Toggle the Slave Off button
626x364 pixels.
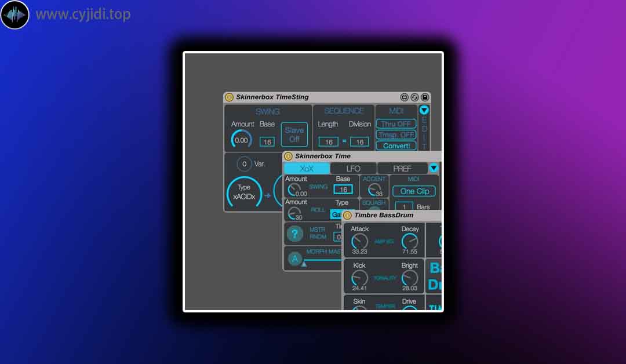[x=294, y=134]
